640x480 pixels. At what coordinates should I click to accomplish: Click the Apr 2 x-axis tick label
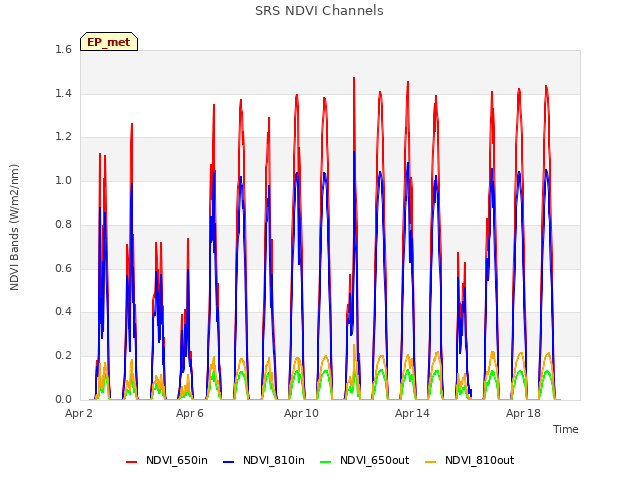click(79, 413)
